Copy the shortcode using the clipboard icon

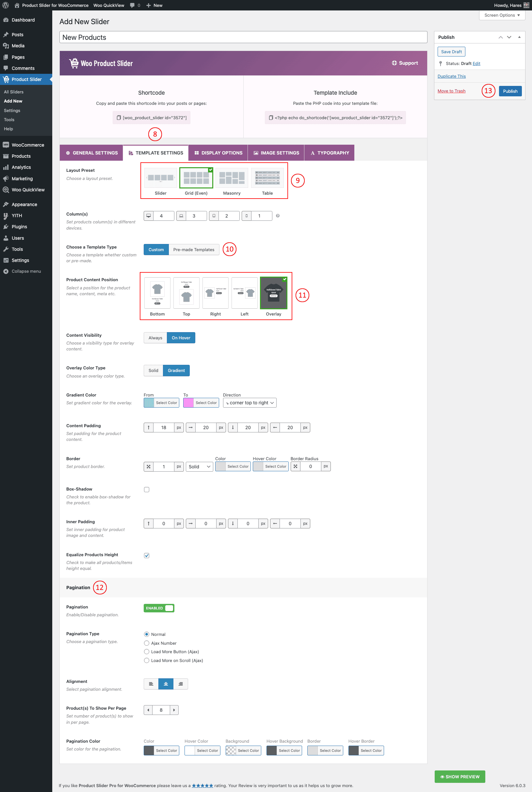[119, 117]
